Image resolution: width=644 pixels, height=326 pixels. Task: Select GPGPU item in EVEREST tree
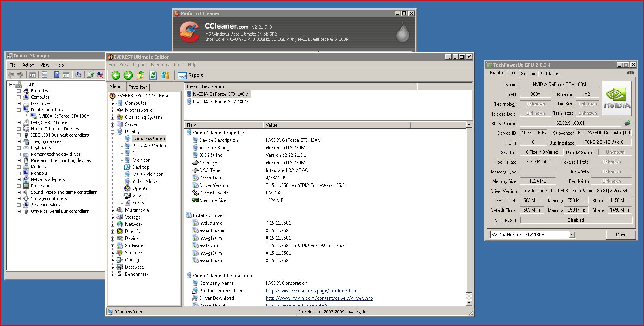(140, 196)
